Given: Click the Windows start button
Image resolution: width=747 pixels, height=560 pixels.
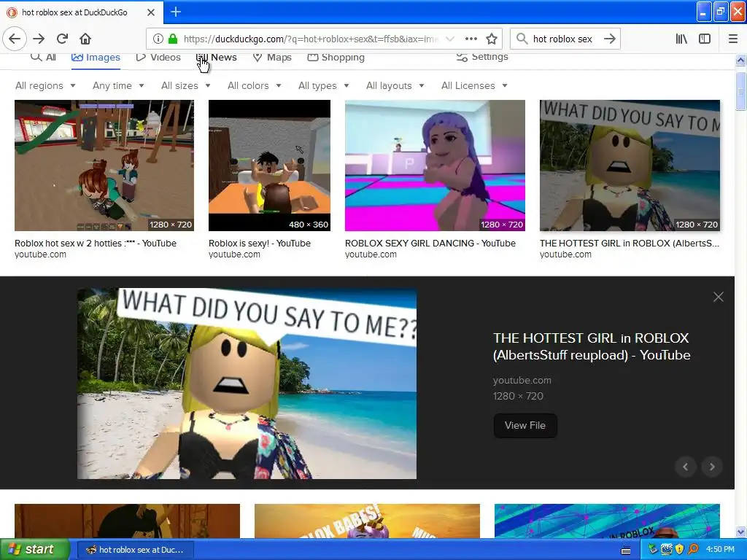Looking at the screenshot, I should pyautogui.click(x=34, y=550).
